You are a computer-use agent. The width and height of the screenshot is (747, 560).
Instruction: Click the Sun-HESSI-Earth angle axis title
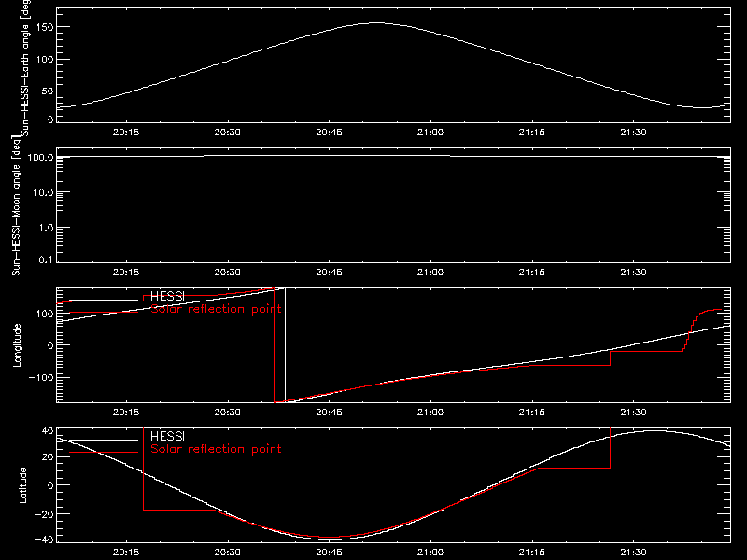point(25,68)
